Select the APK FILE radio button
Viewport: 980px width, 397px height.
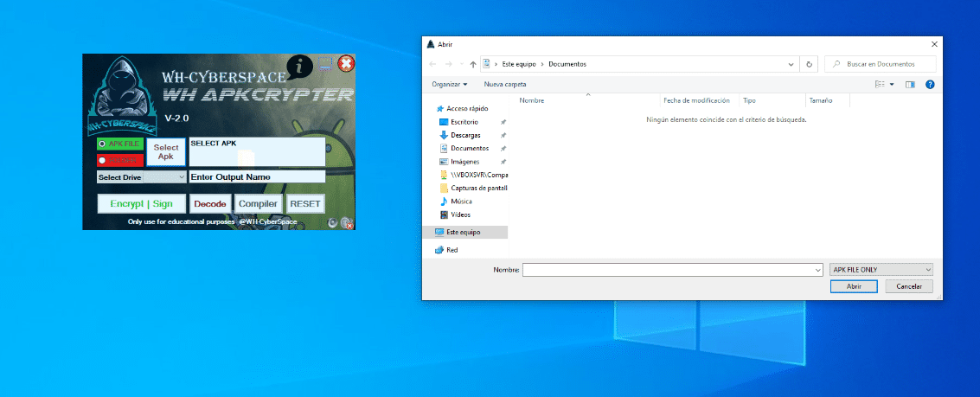click(102, 144)
